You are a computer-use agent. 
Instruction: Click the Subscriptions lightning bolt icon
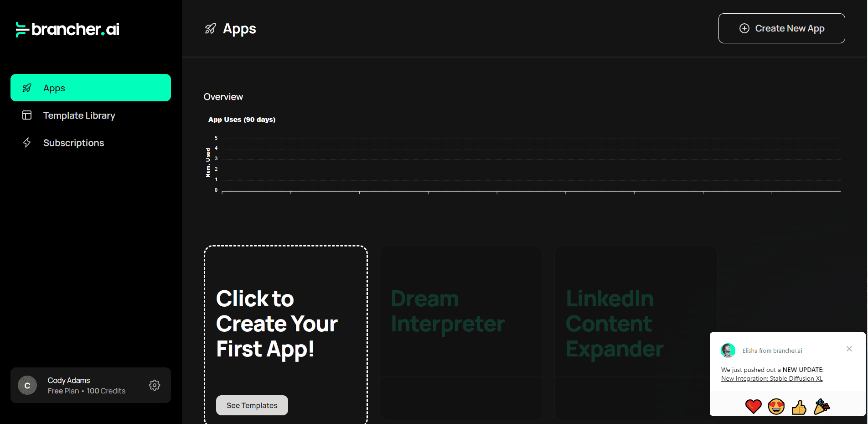tap(27, 142)
